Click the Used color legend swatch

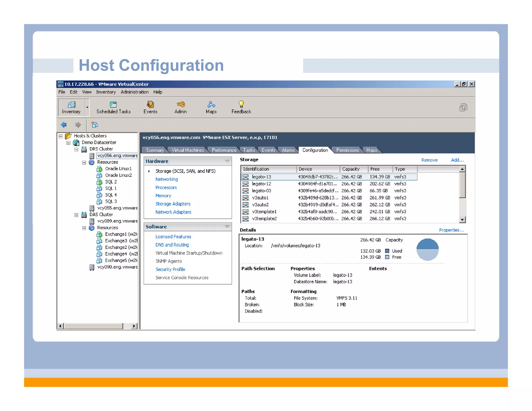pyautogui.click(x=387, y=251)
